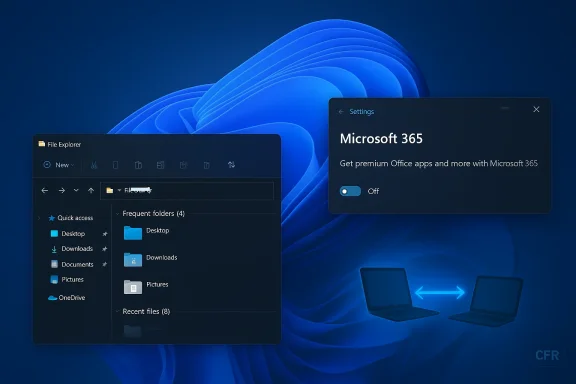Image resolution: width=576 pixels, height=384 pixels.
Task: Open Downloads in the sidebar
Action: tap(72, 249)
